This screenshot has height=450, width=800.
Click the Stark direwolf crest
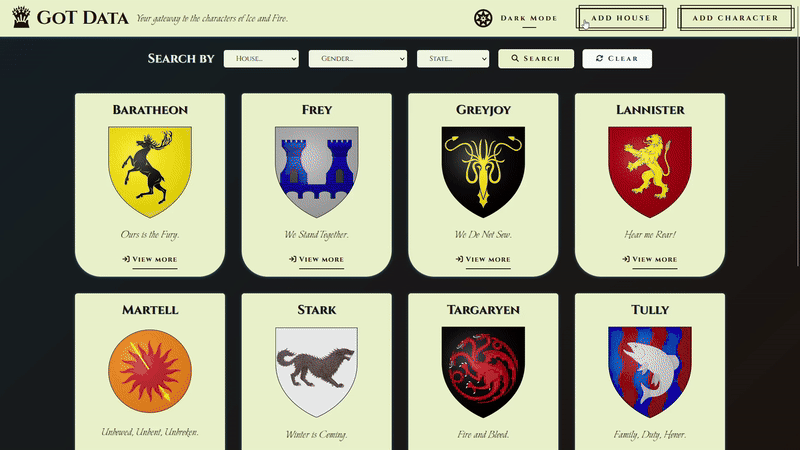pyautogui.click(x=316, y=372)
